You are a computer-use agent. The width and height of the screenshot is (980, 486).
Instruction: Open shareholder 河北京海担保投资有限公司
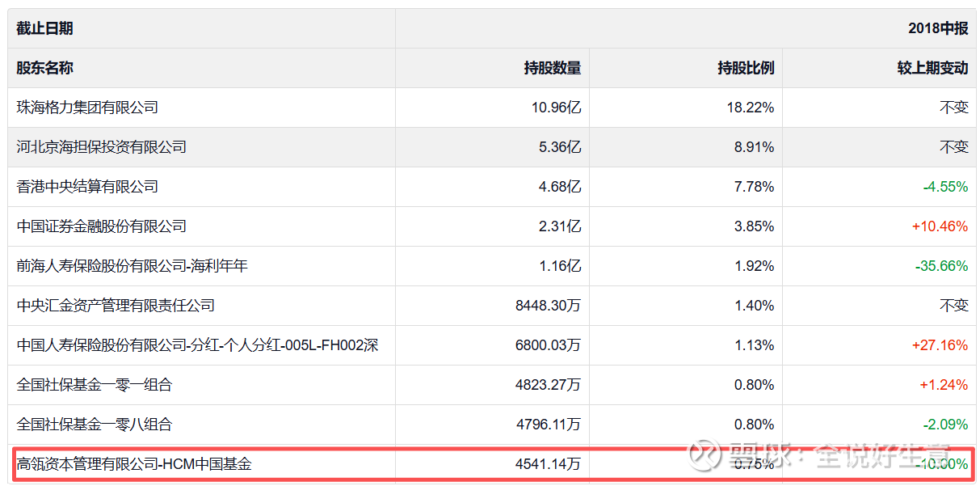[x=102, y=147]
